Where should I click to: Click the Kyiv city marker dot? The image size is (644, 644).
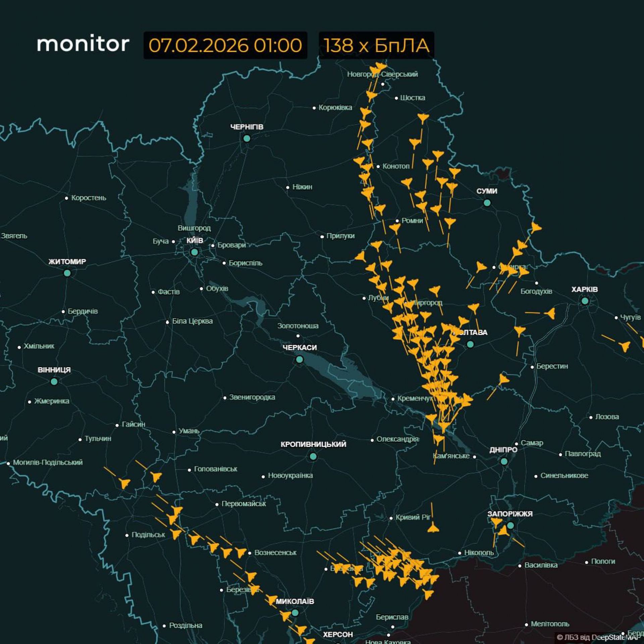click(194, 252)
